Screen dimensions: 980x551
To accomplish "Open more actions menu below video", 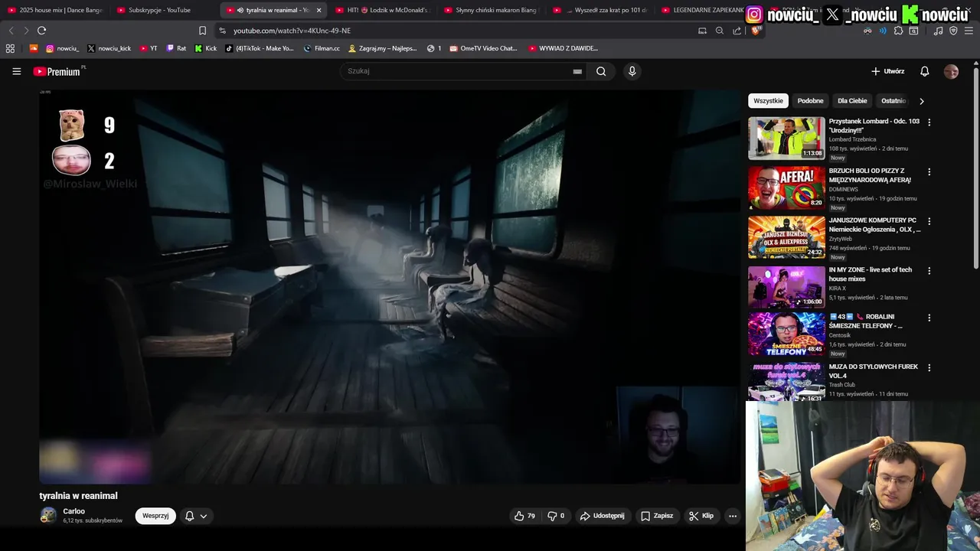I will (x=732, y=516).
